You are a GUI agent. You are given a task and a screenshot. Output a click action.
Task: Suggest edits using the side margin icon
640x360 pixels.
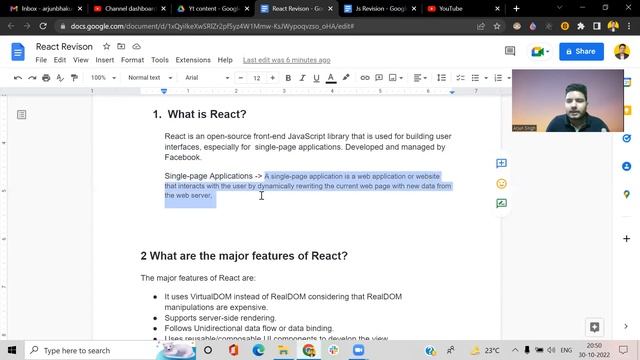501,203
